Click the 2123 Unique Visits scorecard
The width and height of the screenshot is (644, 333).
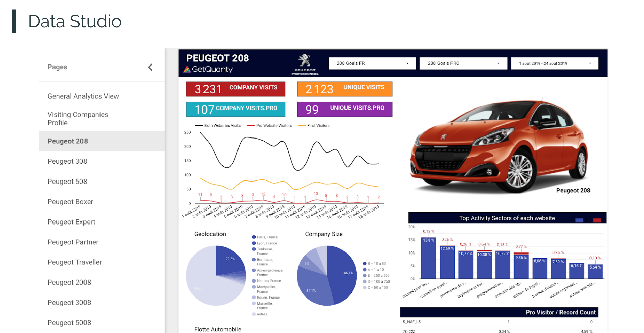pos(344,89)
